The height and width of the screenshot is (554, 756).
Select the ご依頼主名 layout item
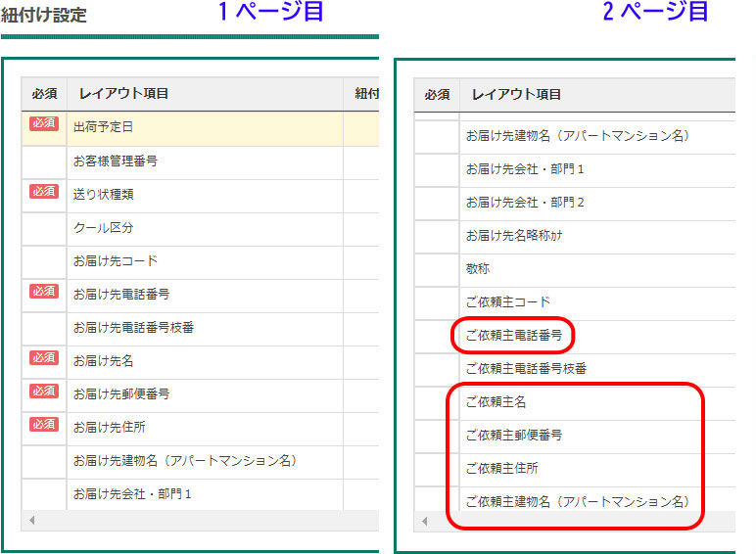496,402
